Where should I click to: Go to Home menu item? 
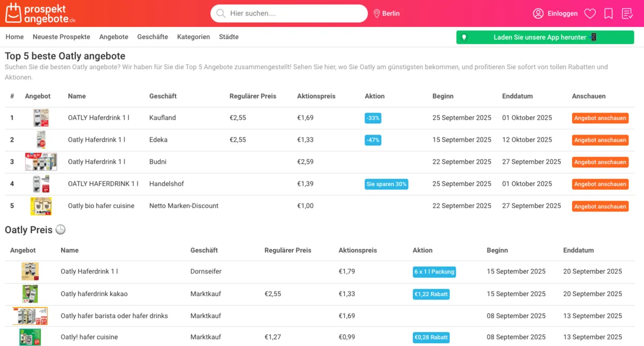[x=14, y=37]
